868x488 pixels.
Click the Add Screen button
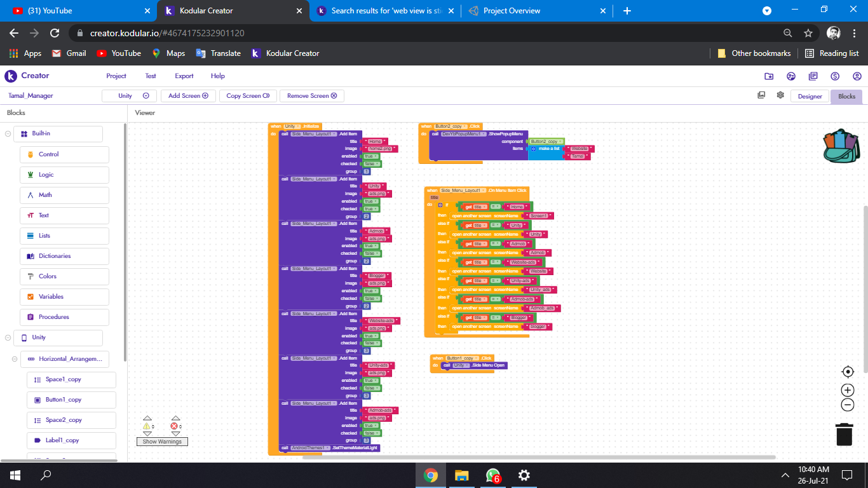coord(188,96)
